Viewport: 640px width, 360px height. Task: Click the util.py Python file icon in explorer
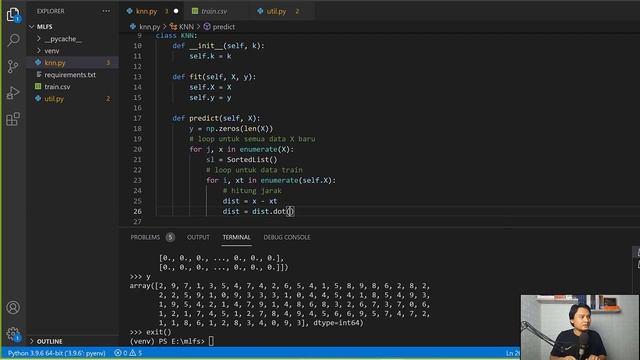coord(38,98)
